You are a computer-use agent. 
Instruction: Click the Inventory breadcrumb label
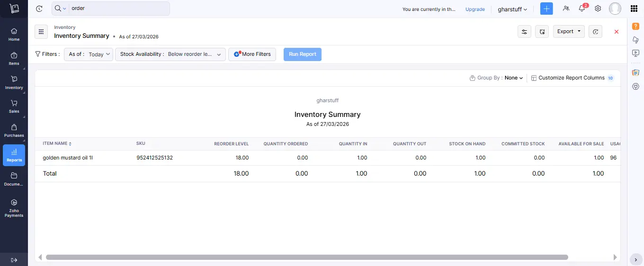(x=65, y=27)
